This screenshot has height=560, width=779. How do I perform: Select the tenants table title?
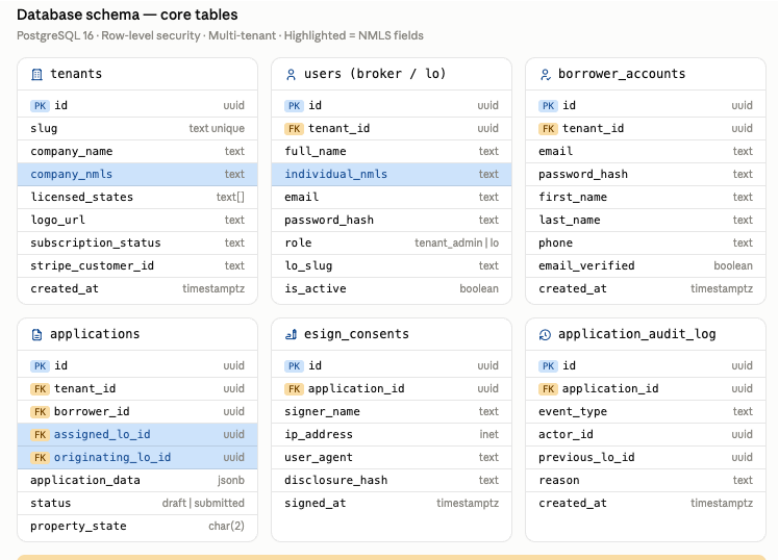tap(76, 74)
